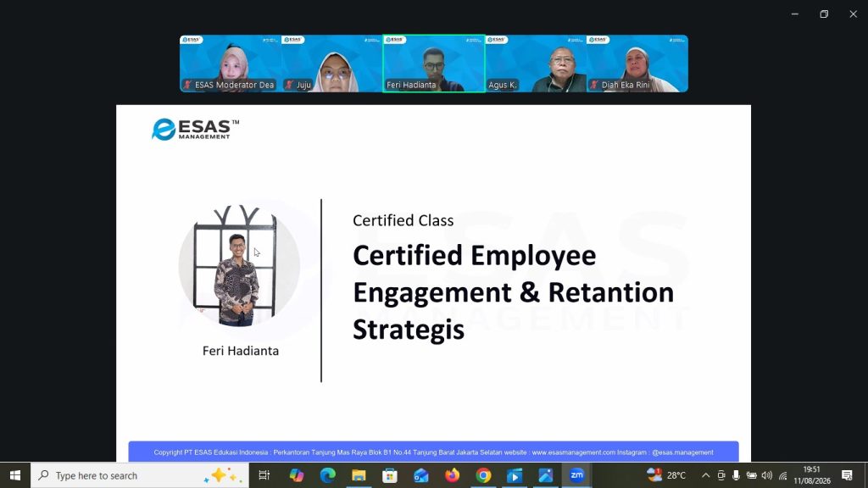Click the Type here to search box

[x=140, y=475]
